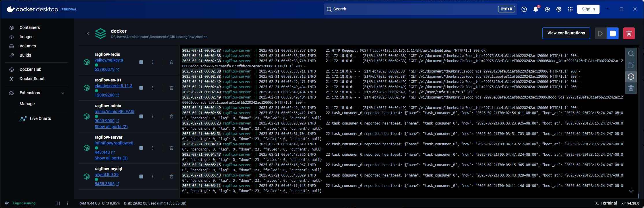Go back using the left chevron arrow
The image size is (644, 208).
pos(88,34)
